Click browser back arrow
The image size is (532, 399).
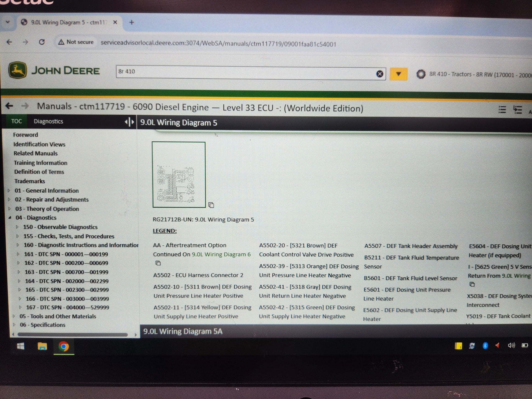(x=9, y=42)
